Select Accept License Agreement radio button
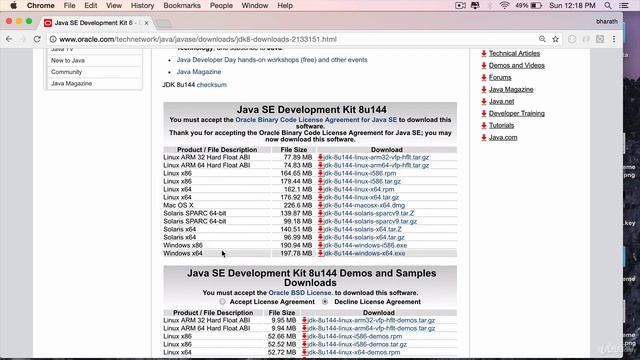Image resolution: width=640 pixels, height=360 pixels. (x=222, y=302)
